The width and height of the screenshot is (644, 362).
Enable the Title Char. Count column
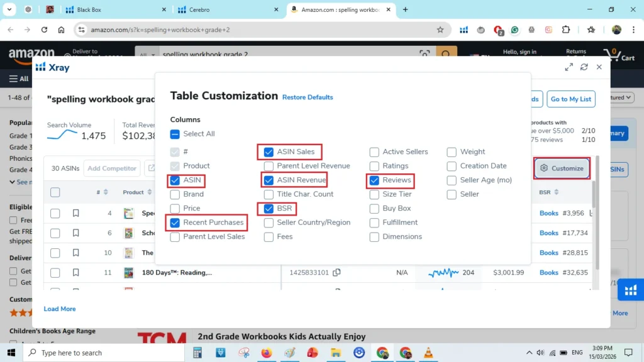268,194
